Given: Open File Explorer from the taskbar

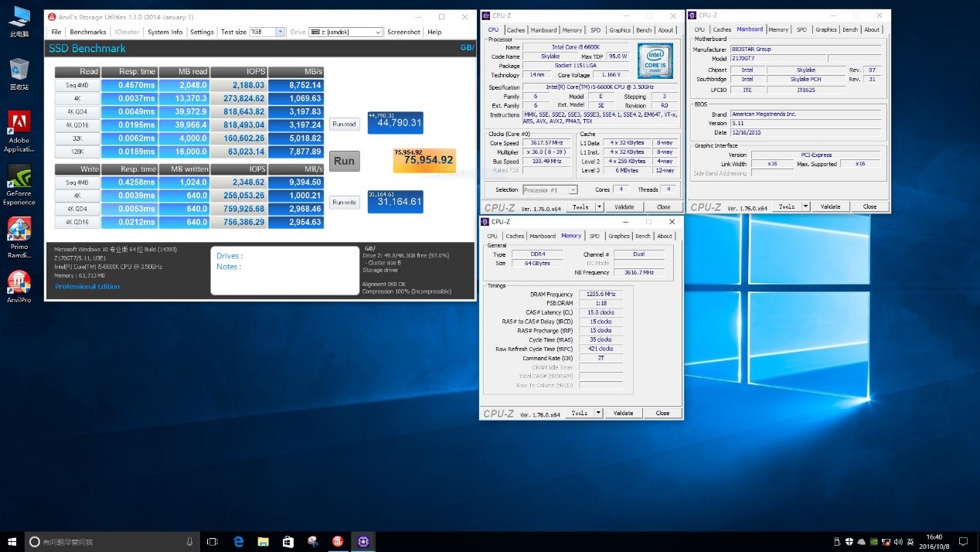Looking at the screenshot, I should (x=263, y=542).
